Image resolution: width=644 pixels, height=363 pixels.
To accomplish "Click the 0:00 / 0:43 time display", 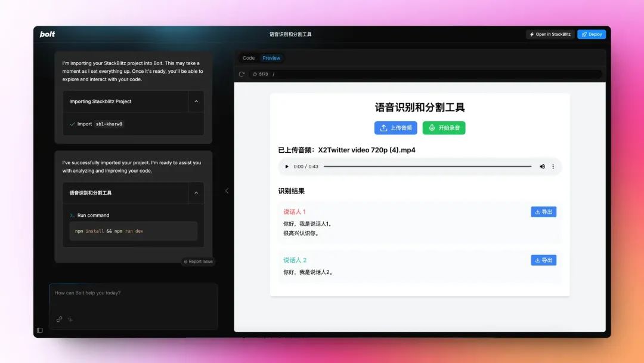I will [x=306, y=167].
